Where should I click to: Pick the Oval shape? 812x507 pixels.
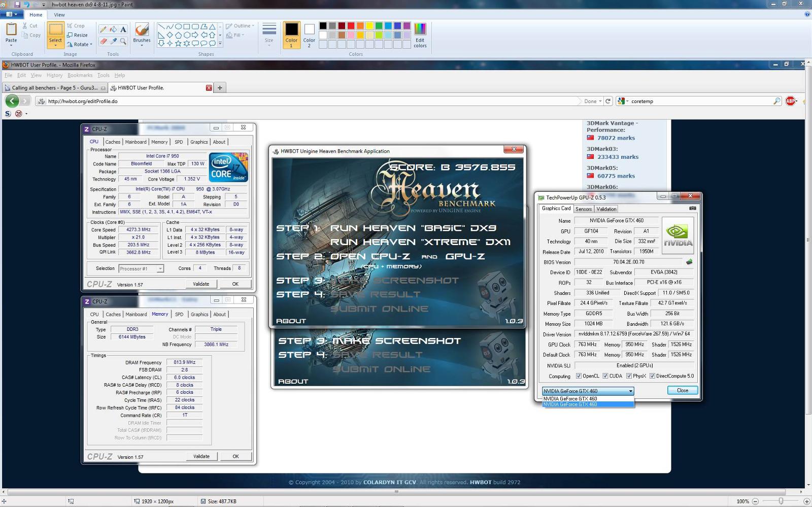[178, 26]
